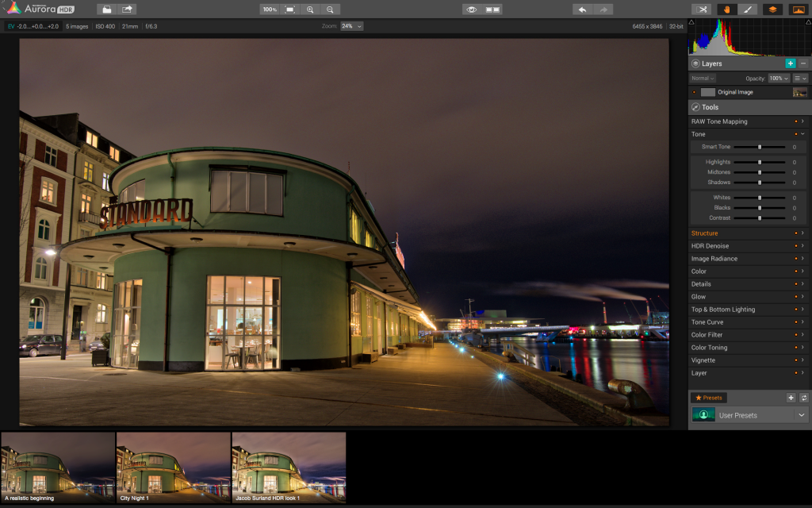
Task: Adjust the Smart Tone slider
Action: coord(760,147)
